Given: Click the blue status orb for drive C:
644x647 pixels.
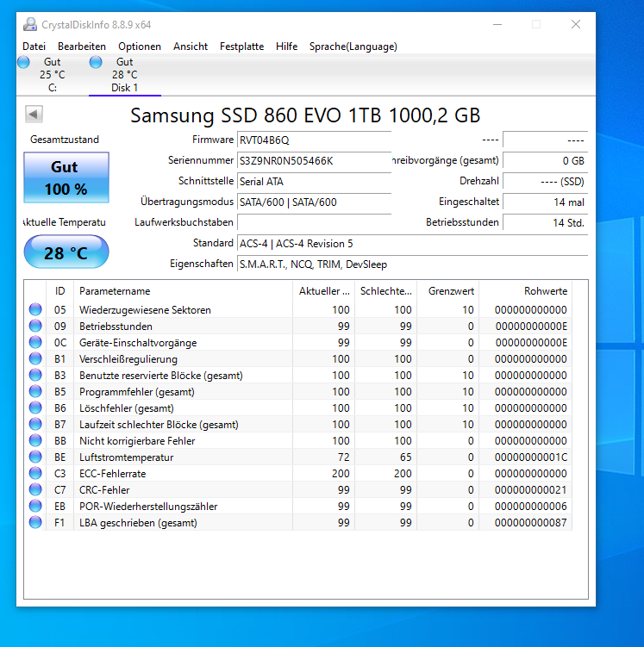Looking at the screenshot, I should pos(23,62).
